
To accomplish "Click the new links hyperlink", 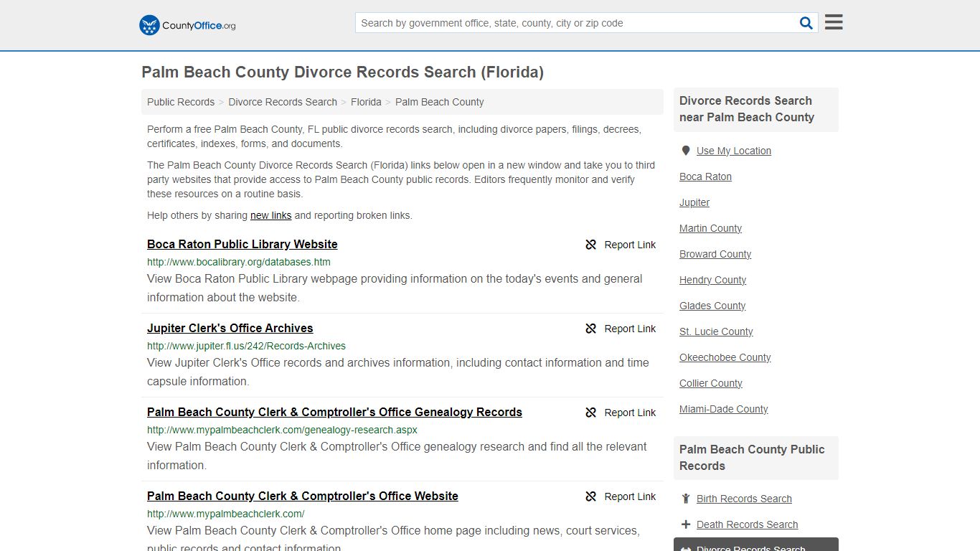I will click(270, 215).
